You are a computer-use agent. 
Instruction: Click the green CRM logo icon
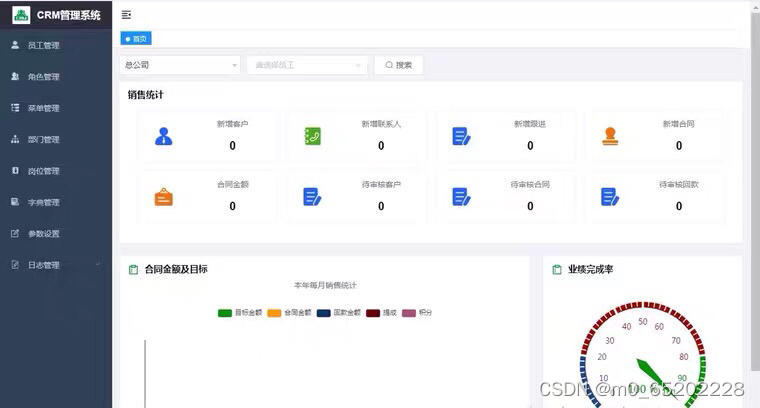coord(21,15)
